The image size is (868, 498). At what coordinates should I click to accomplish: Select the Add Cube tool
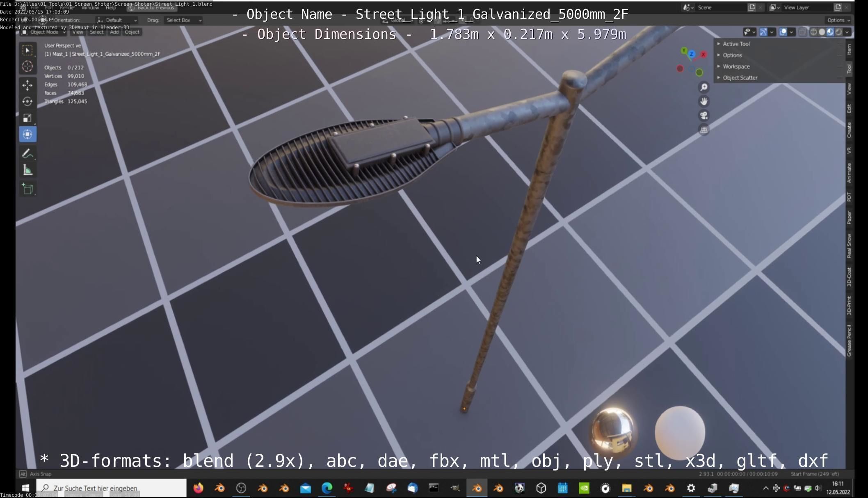tap(27, 189)
